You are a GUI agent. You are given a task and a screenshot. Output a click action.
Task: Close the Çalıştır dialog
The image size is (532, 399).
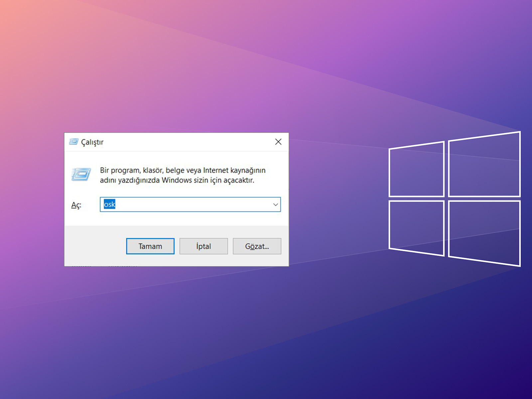(x=278, y=142)
